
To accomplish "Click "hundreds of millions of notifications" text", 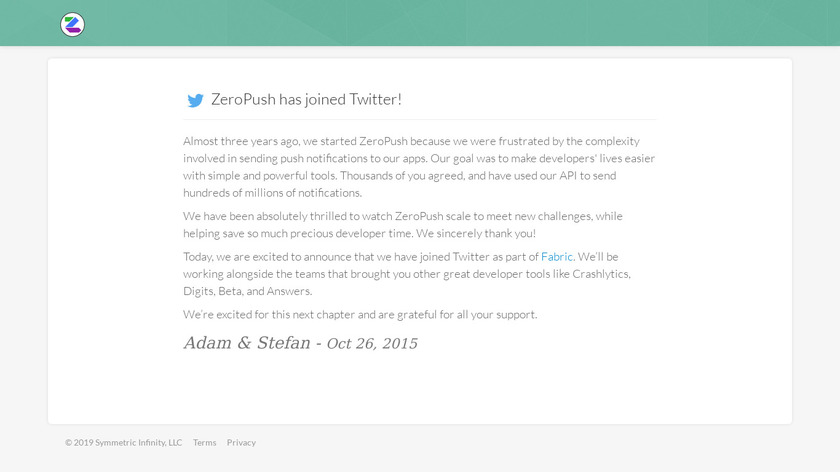I will pyautogui.click(x=272, y=193).
